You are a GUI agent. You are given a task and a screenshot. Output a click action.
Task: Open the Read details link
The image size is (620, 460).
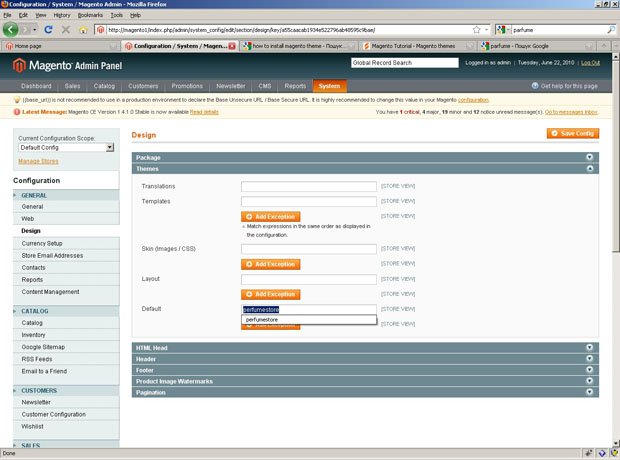pyautogui.click(x=204, y=112)
